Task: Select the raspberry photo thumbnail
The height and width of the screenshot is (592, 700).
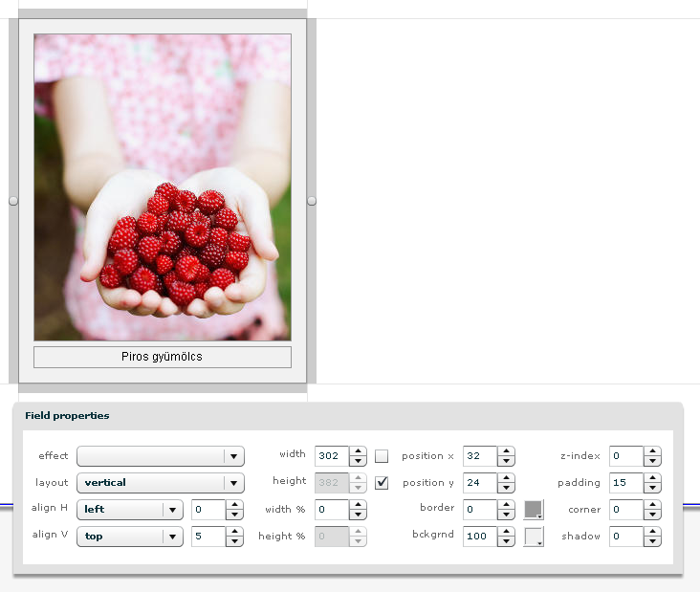Action: (x=163, y=187)
